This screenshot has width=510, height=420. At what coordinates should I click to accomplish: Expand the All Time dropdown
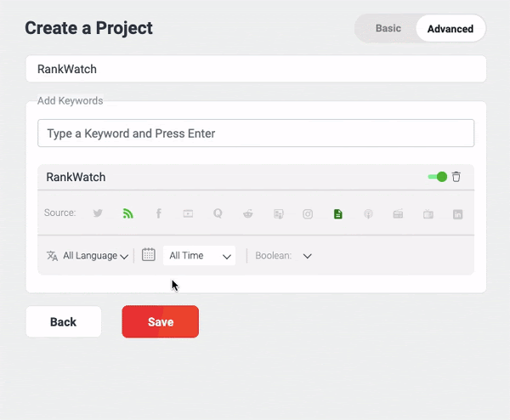200,256
